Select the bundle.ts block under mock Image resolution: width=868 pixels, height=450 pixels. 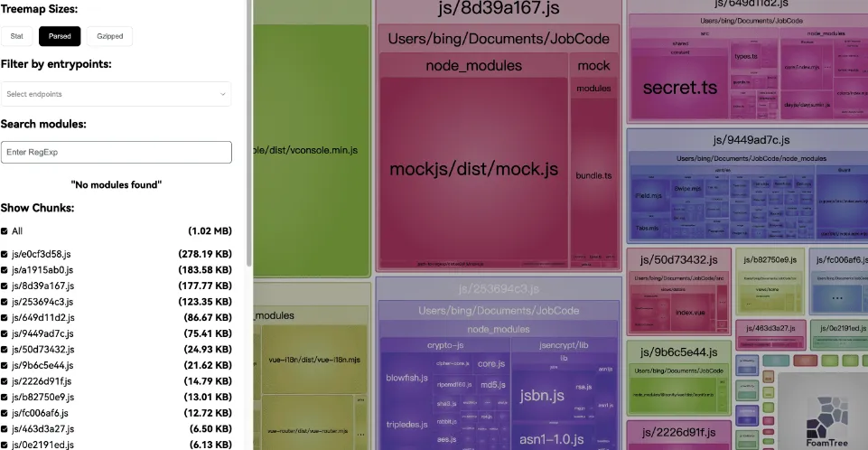pos(593,175)
